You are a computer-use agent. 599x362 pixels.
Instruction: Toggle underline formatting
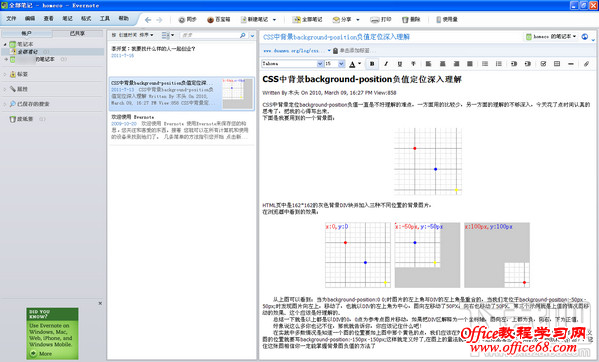pos(400,64)
